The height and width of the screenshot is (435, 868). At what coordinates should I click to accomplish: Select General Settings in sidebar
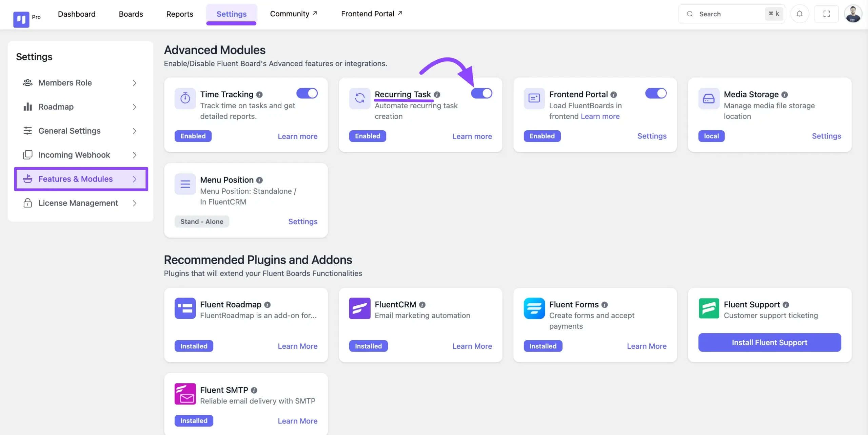pos(81,131)
